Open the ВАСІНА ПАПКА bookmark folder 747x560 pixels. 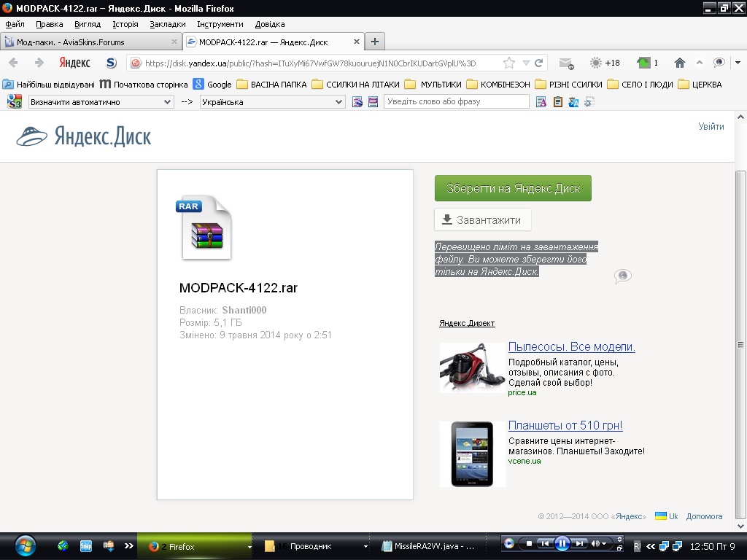pos(272,85)
